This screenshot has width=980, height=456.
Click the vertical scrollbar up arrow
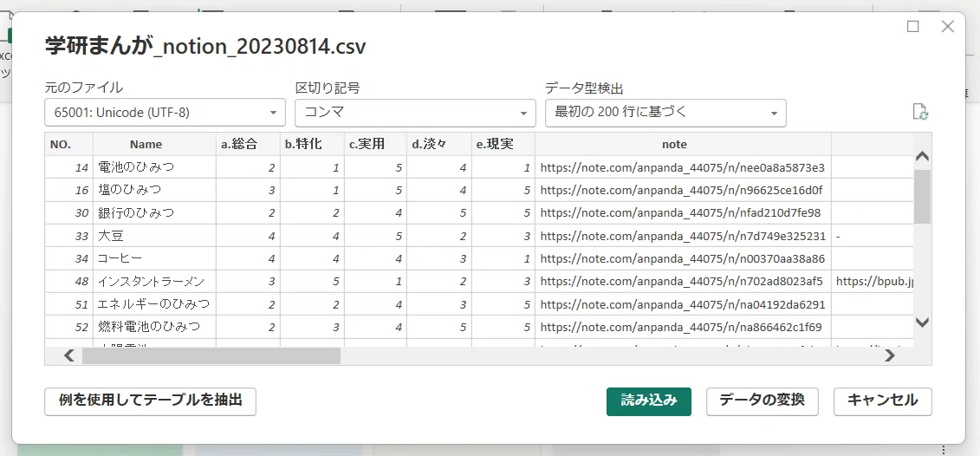[x=922, y=156]
